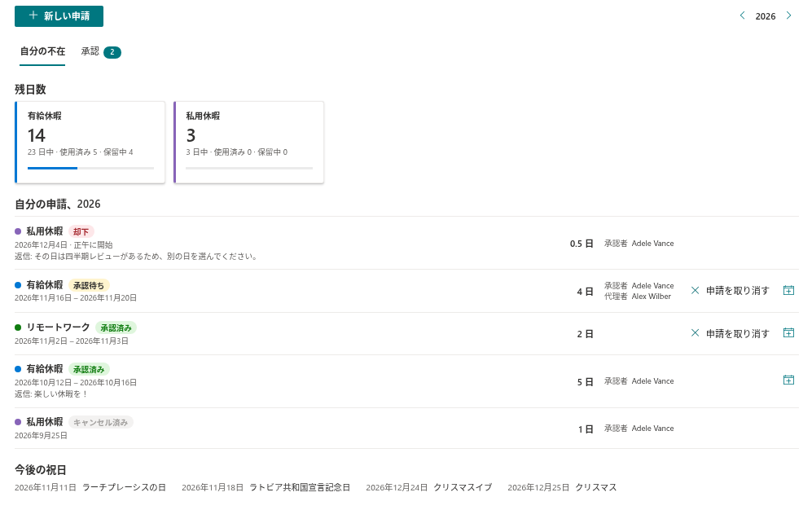Go to previous year with left chevron
Viewport: 812px width, 510px height.
pyautogui.click(x=743, y=15)
